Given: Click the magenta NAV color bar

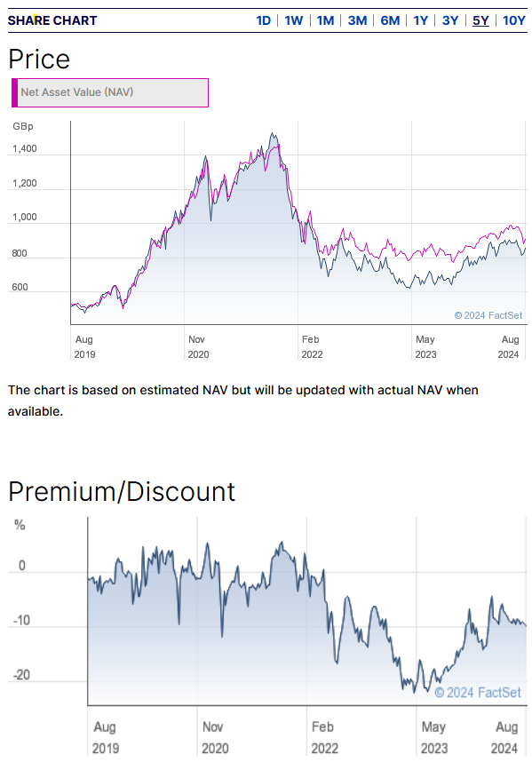Looking at the screenshot, I should click(x=15, y=92).
